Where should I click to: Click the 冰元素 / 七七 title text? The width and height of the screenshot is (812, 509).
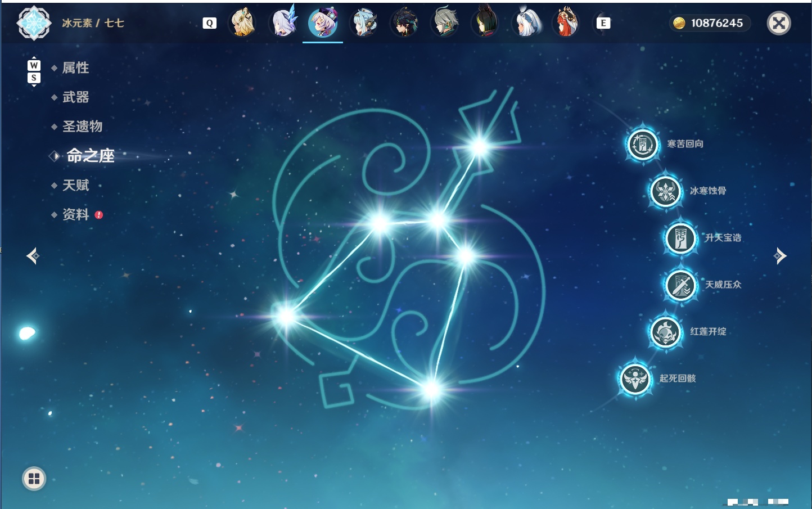click(x=93, y=23)
